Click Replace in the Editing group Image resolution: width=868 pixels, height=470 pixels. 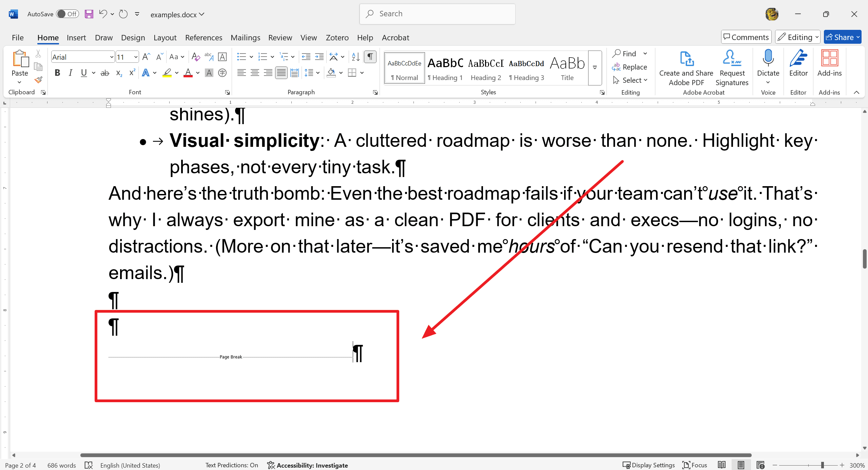click(630, 67)
